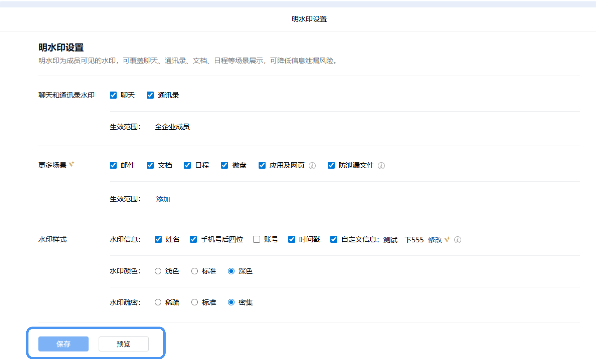
Task: Click the 水印颜色 label
Action: click(x=125, y=271)
